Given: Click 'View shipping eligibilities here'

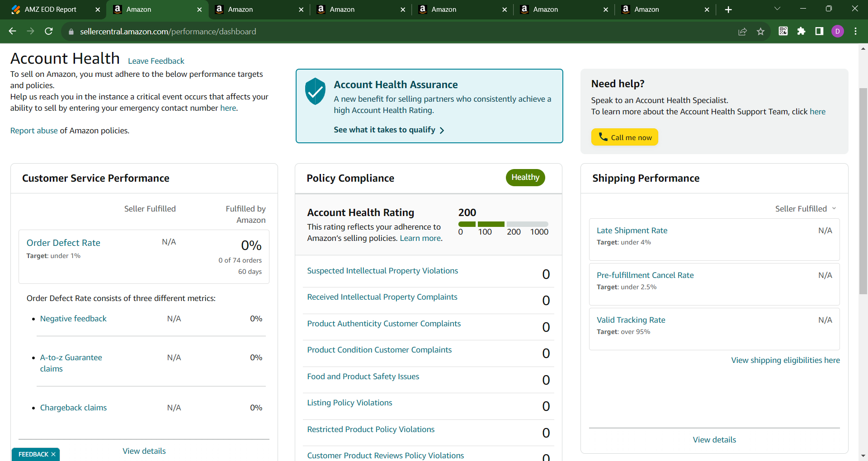Looking at the screenshot, I should [786, 360].
